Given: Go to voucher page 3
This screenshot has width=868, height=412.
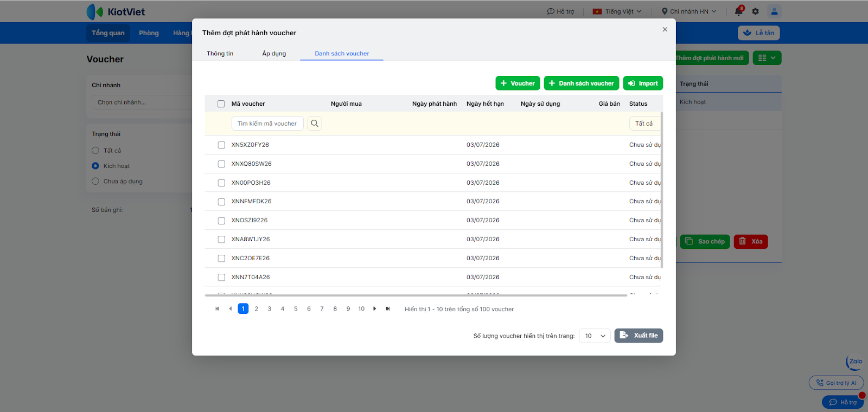Looking at the screenshot, I should point(270,309).
